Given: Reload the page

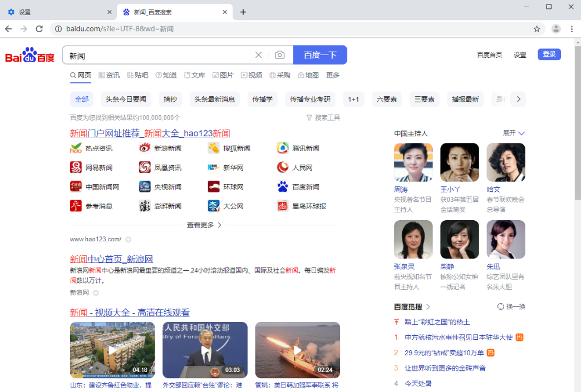Looking at the screenshot, I should tap(40, 29).
